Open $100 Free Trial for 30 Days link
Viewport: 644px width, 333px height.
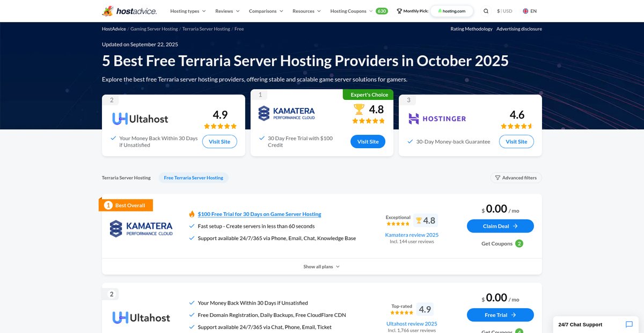(259, 214)
